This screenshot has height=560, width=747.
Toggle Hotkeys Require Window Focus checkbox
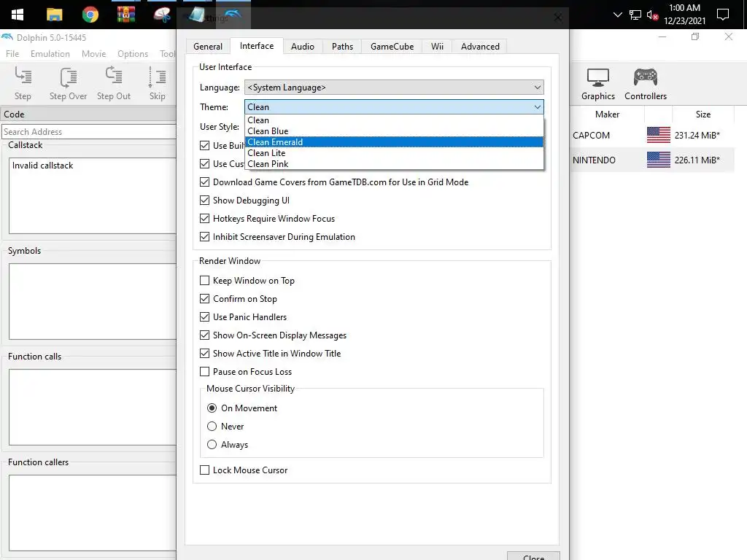coord(204,219)
